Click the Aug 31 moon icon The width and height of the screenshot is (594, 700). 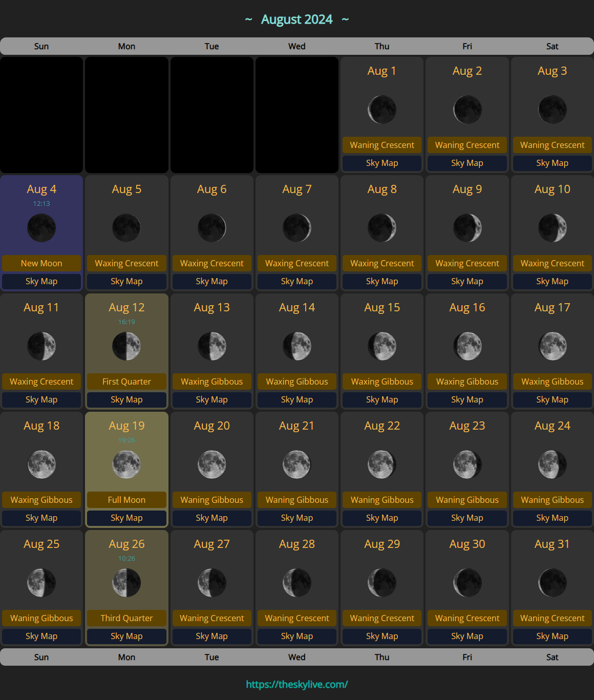point(552,583)
